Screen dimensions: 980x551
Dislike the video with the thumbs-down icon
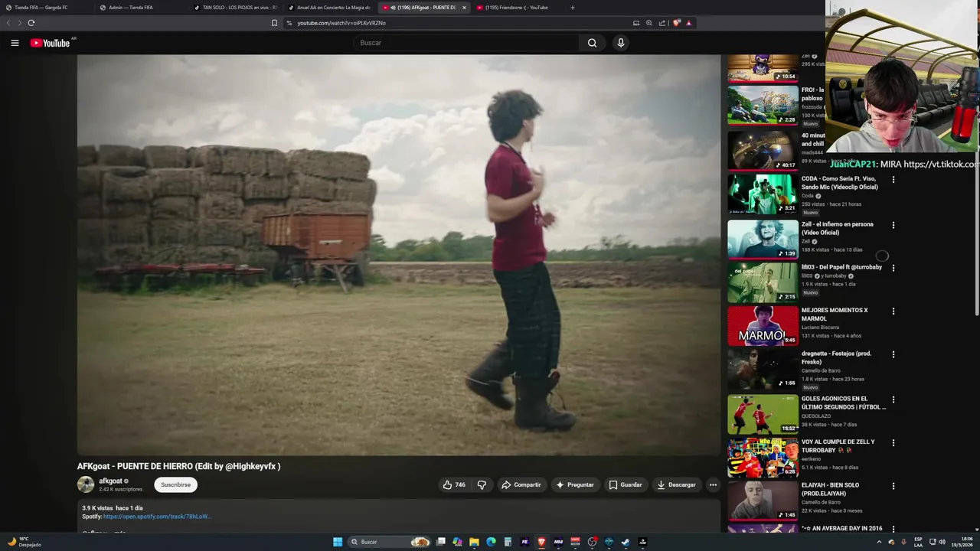(x=482, y=484)
